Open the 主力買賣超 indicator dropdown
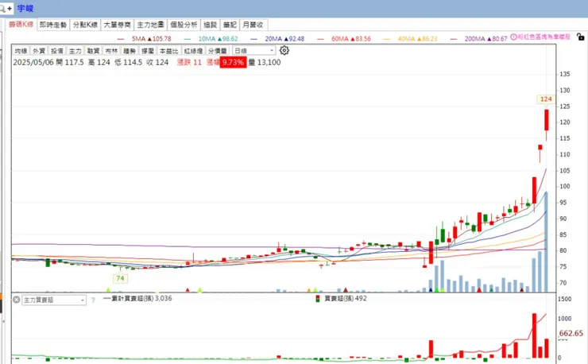This screenshot has height=364, width=588. click(54, 300)
